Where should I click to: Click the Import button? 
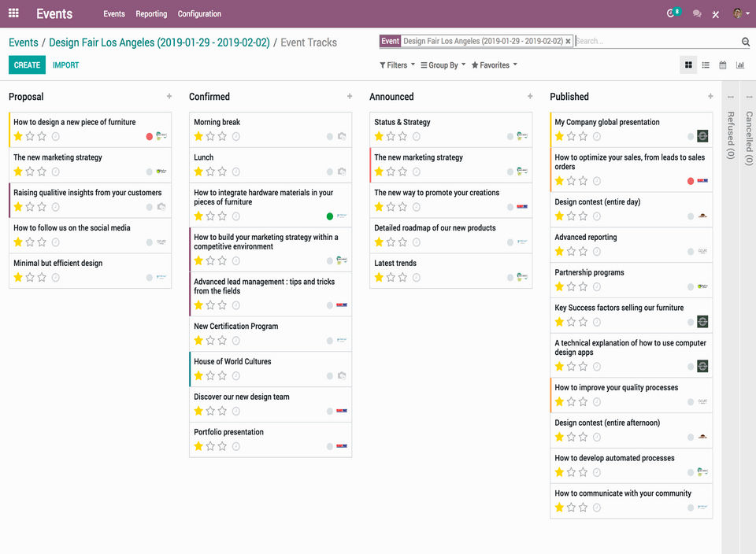tap(65, 65)
